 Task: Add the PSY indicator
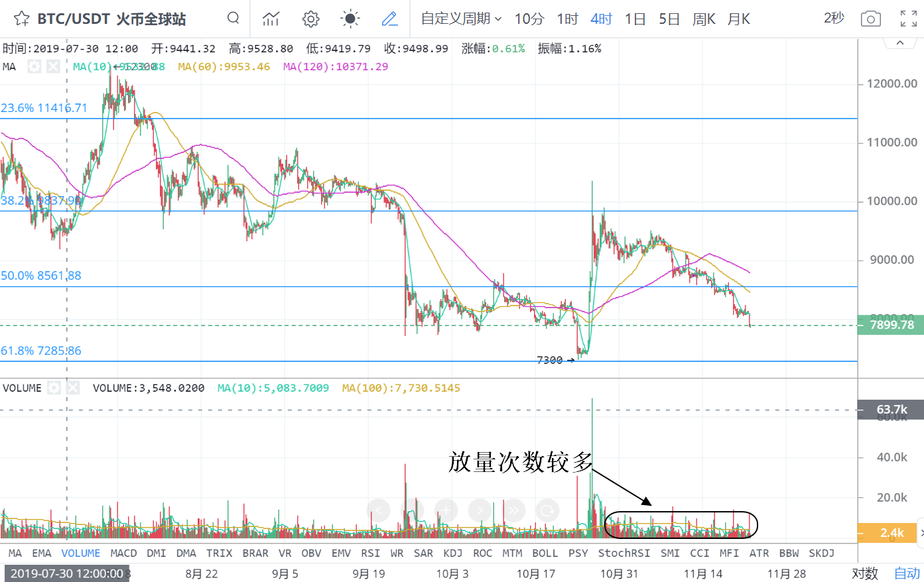coord(578,553)
